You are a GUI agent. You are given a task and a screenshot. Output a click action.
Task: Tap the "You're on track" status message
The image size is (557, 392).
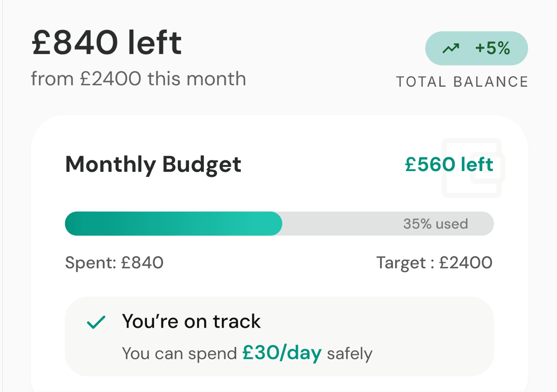tap(191, 321)
